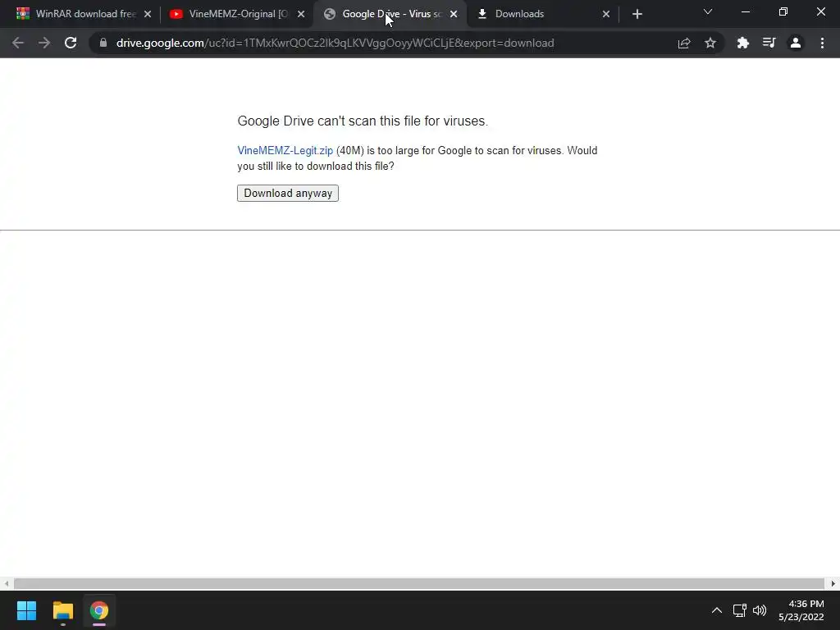Open a new browser tab
840x630 pixels.
click(x=637, y=14)
